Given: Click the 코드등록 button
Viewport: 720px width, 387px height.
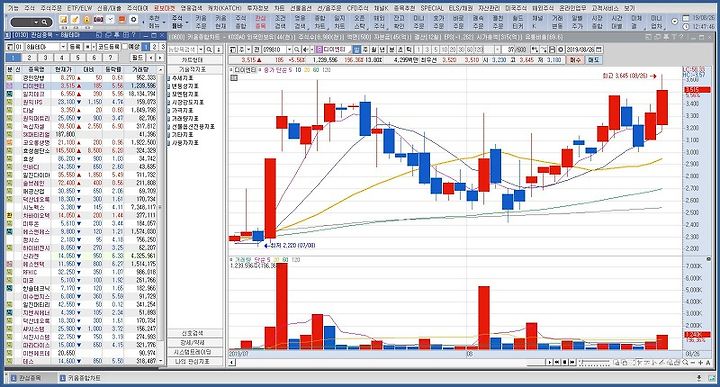Looking at the screenshot, I should pos(109,47).
